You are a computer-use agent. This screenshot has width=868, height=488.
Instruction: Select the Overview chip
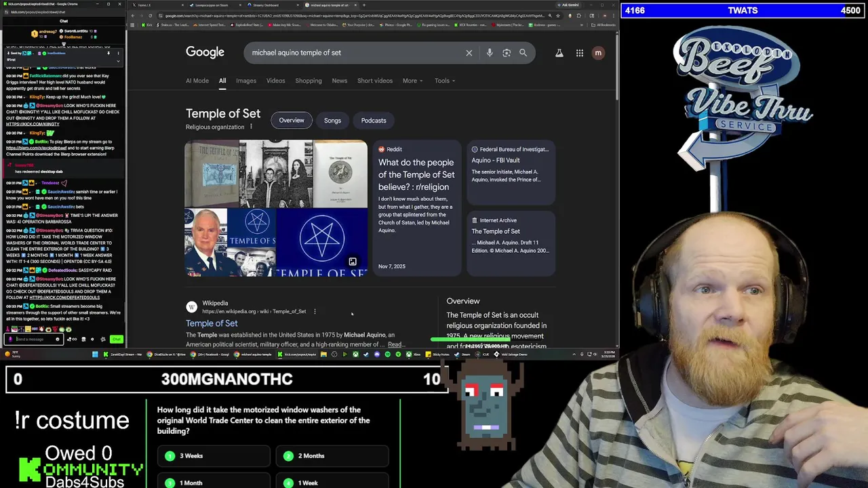click(292, 121)
